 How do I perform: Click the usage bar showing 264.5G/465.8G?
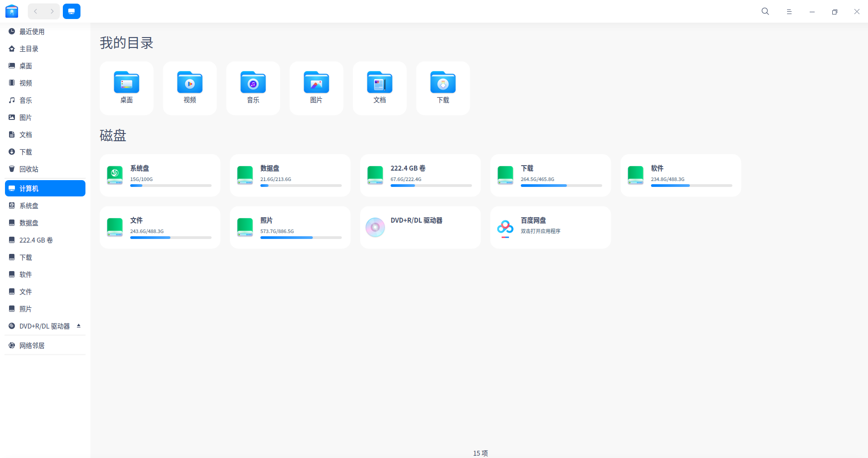click(561, 186)
